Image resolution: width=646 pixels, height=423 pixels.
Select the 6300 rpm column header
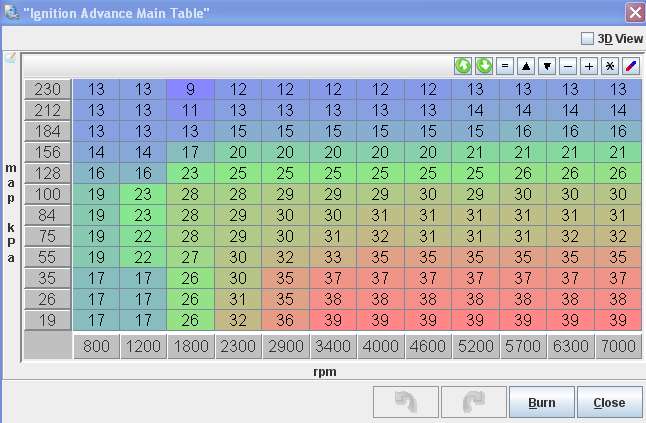(x=570, y=346)
